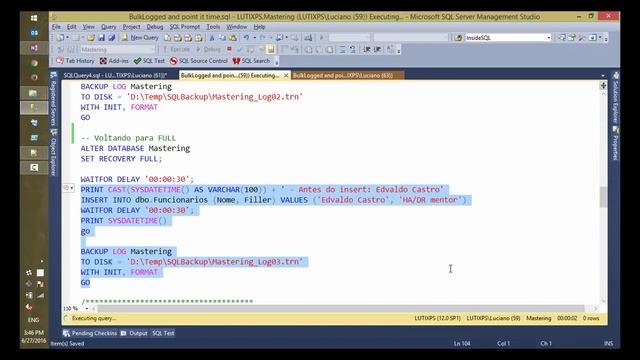Open Firefox from the taskbar
The image size is (640, 360).
click(x=34, y=78)
